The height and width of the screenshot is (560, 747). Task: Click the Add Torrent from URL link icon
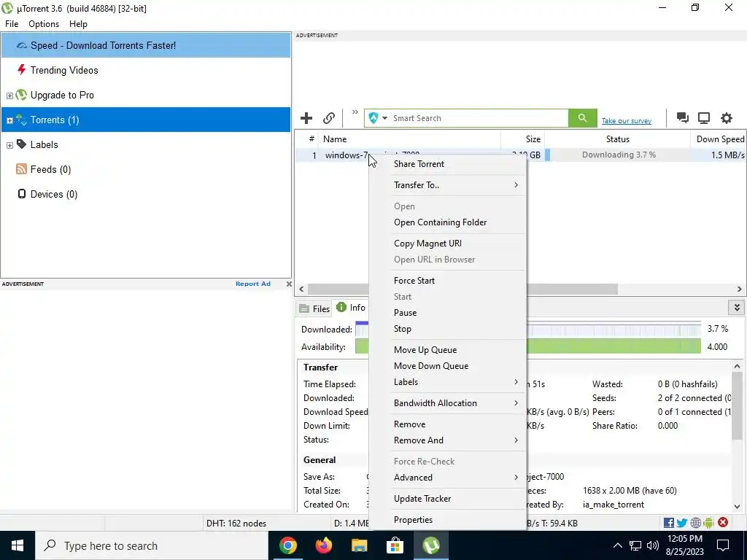point(329,118)
